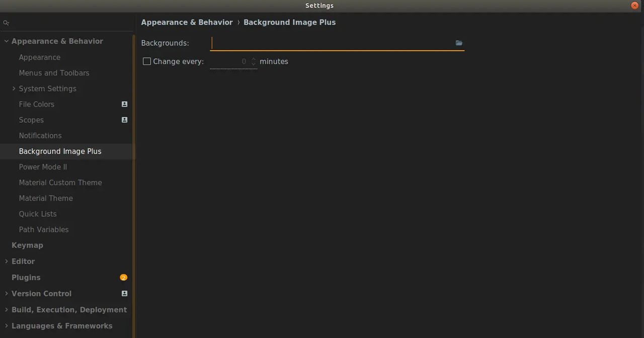This screenshot has height=338, width=644.
Task: Expand the Languages & Frameworks section
Action: click(x=6, y=326)
